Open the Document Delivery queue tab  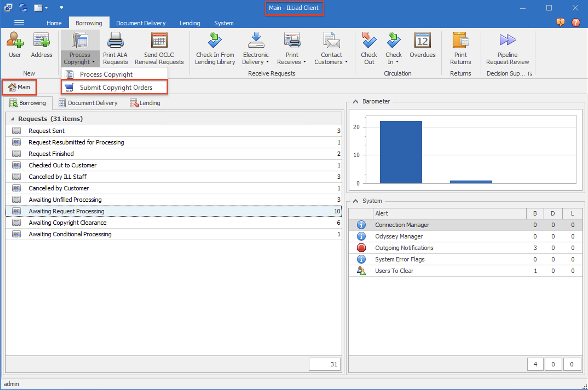(88, 103)
